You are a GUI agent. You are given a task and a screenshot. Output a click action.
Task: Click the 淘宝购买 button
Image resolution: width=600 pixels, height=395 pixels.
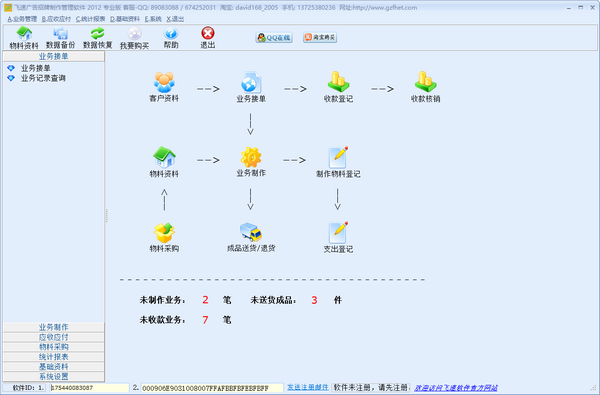320,37
